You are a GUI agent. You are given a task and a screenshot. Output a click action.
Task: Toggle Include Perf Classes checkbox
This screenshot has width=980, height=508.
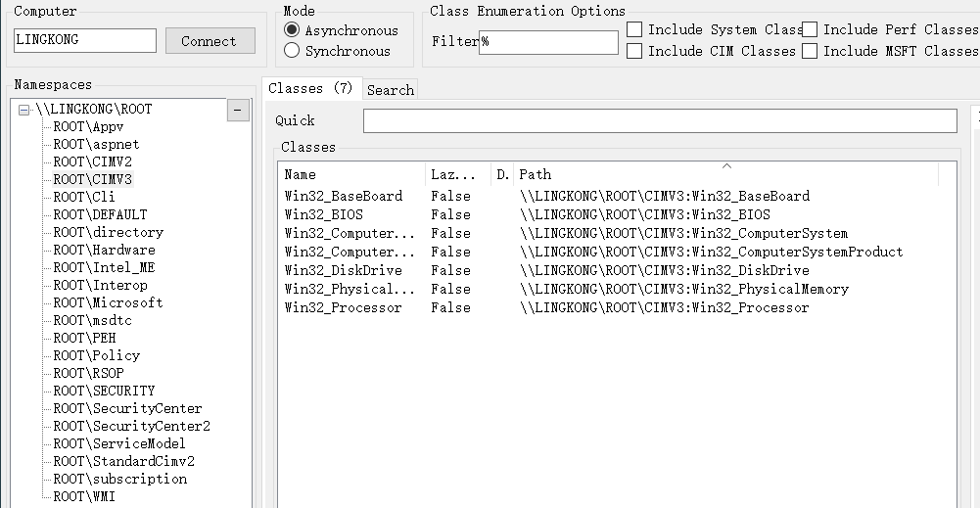coord(810,29)
